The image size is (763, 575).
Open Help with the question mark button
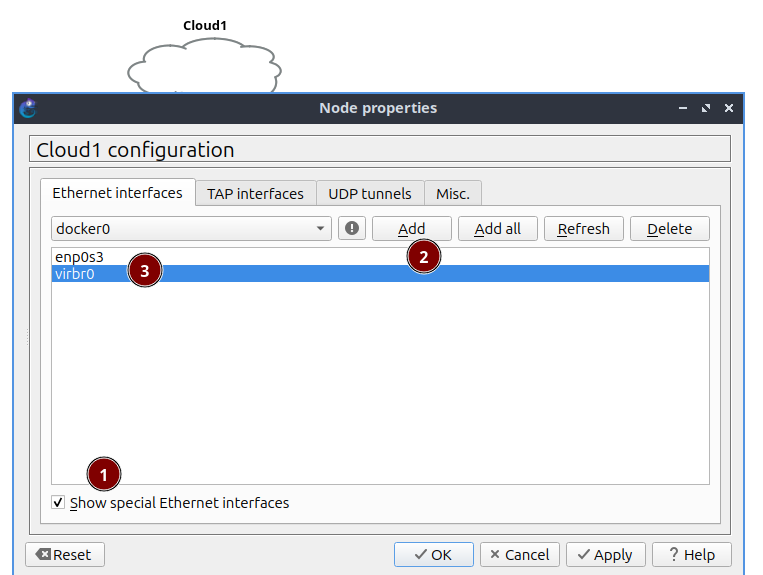click(x=691, y=554)
